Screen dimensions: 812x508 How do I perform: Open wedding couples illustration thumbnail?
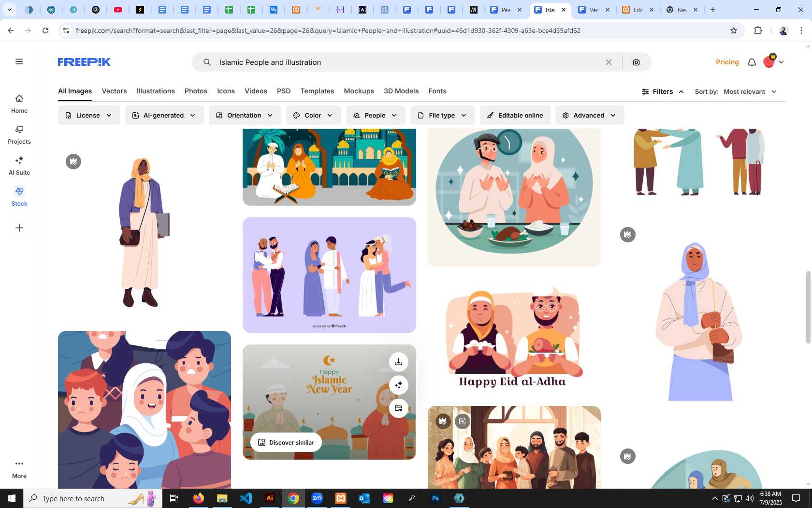329,275
